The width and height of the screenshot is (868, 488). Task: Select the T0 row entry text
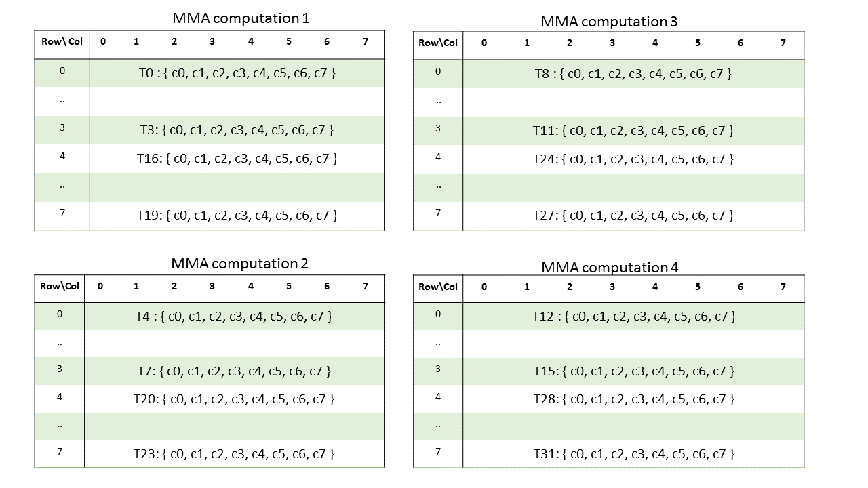[x=237, y=73]
